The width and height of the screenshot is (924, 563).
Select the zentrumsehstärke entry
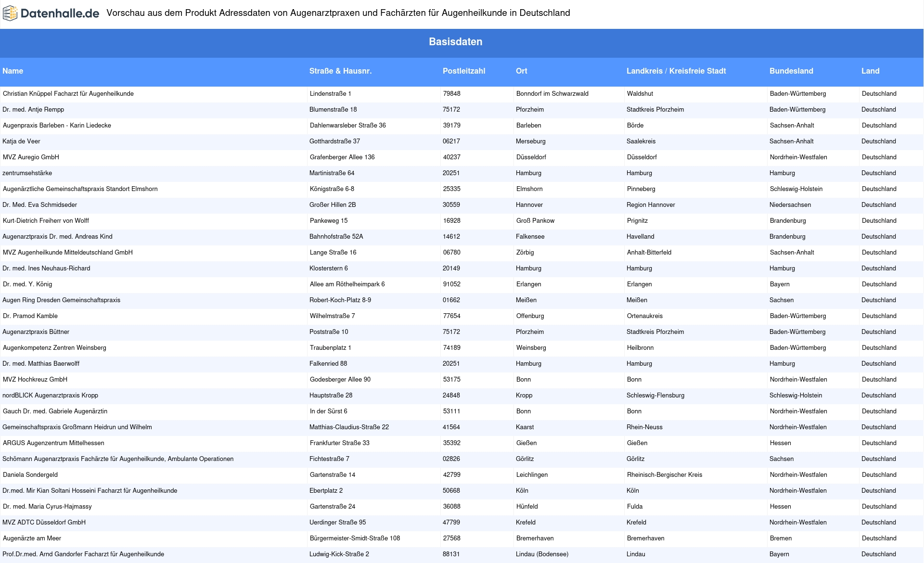(27, 173)
